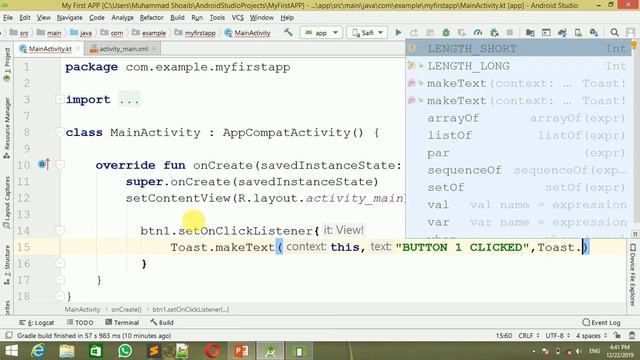Click the override gutter icon on line 10
The image size is (640, 360).
(43, 164)
